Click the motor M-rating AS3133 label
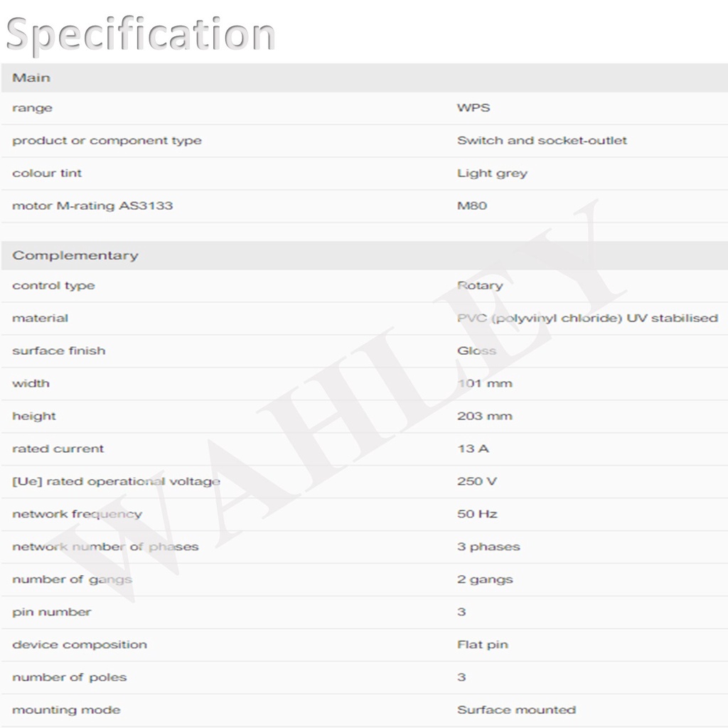 (x=92, y=206)
